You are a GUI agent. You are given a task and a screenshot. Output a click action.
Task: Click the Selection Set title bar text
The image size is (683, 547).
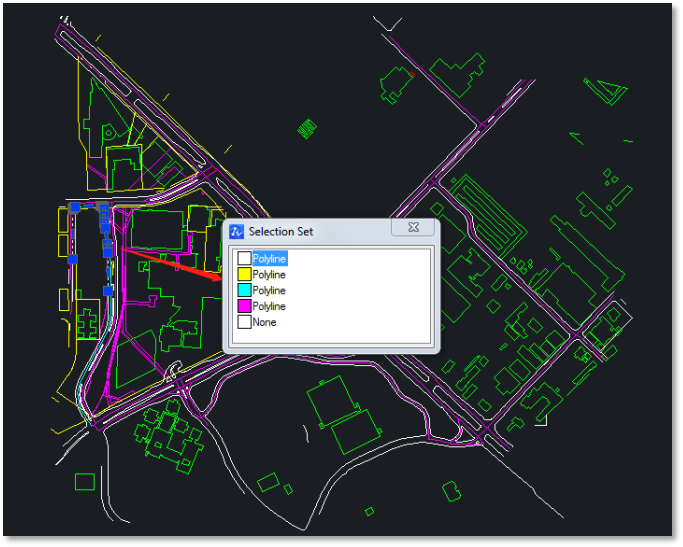click(281, 231)
